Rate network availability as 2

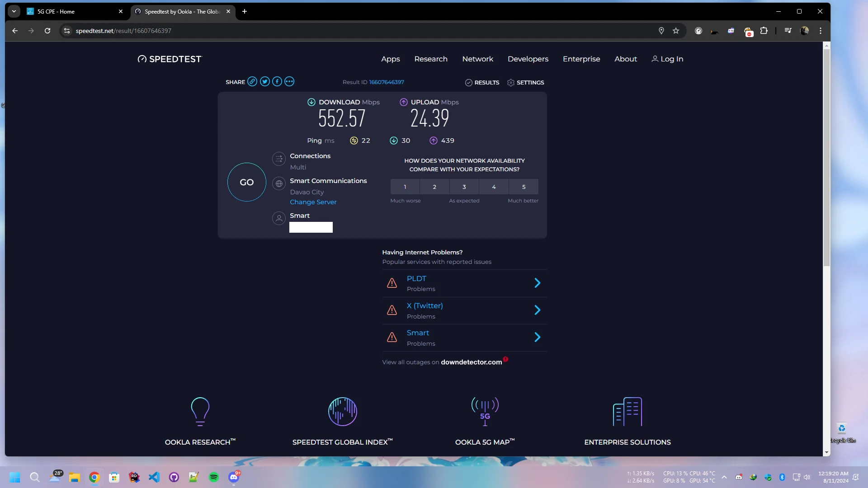pyautogui.click(x=434, y=187)
